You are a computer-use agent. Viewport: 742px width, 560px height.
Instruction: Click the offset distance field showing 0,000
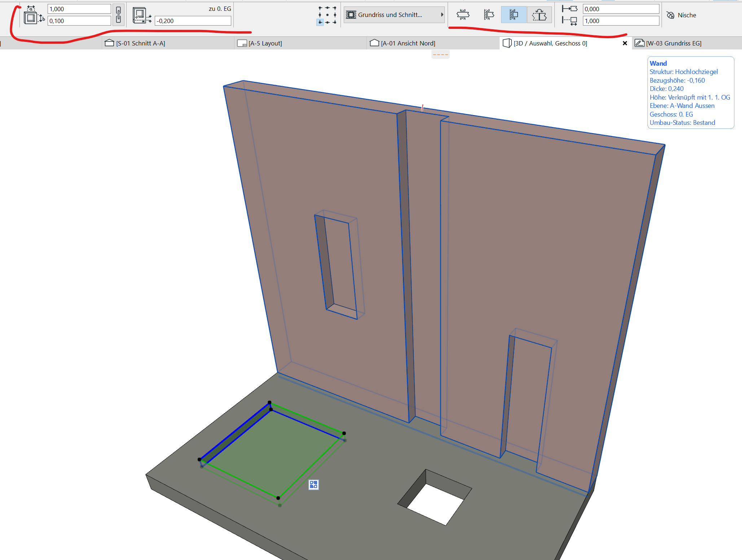[620, 9]
